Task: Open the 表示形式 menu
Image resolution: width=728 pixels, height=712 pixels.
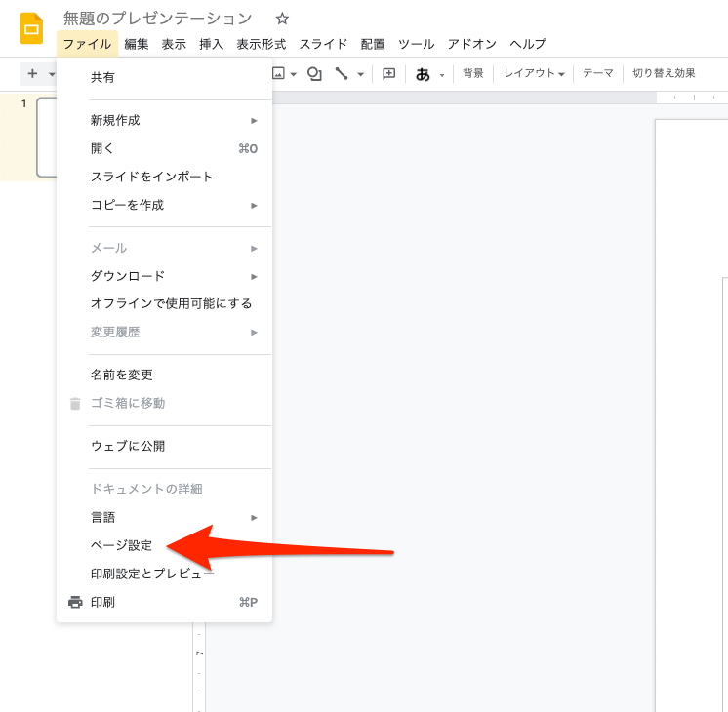Action: pyautogui.click(x=262, y=44)
